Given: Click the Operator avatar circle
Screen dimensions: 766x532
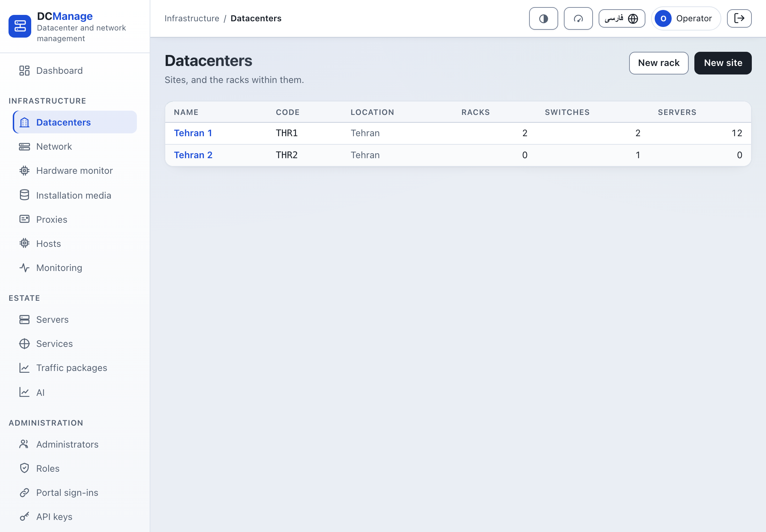Looking at the screenshot, I should tap(663, 18).
